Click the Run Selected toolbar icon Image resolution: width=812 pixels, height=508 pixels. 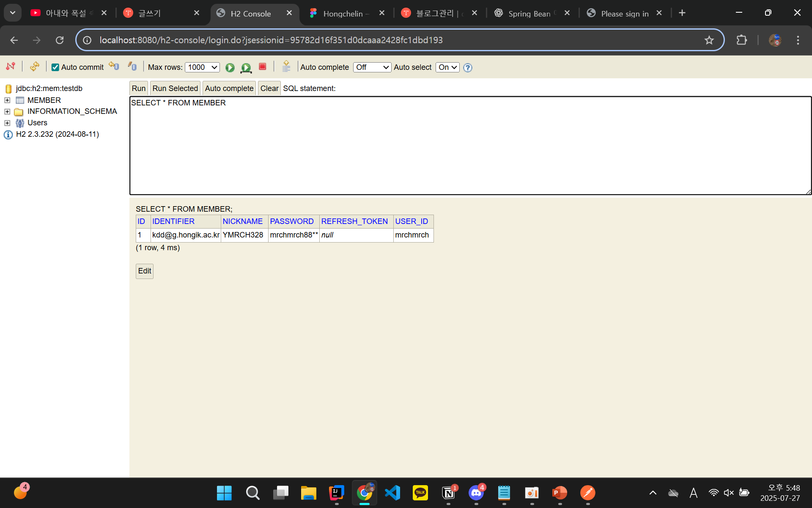point(246,67)
